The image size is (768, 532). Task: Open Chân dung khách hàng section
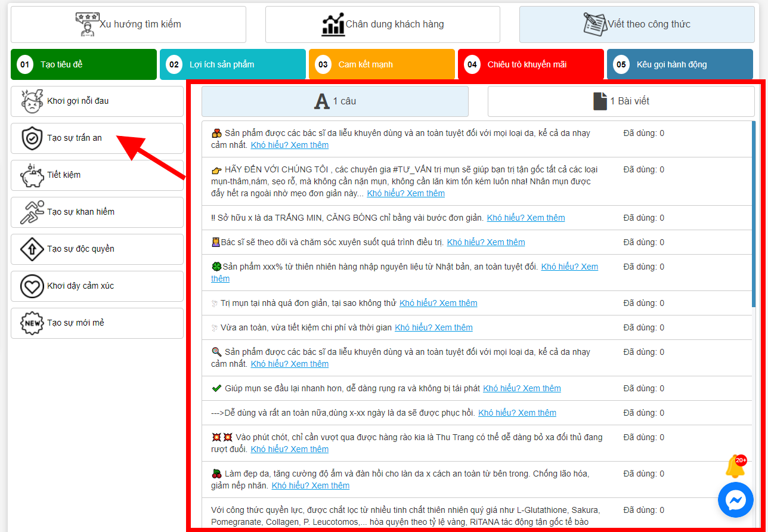[383, 24]
